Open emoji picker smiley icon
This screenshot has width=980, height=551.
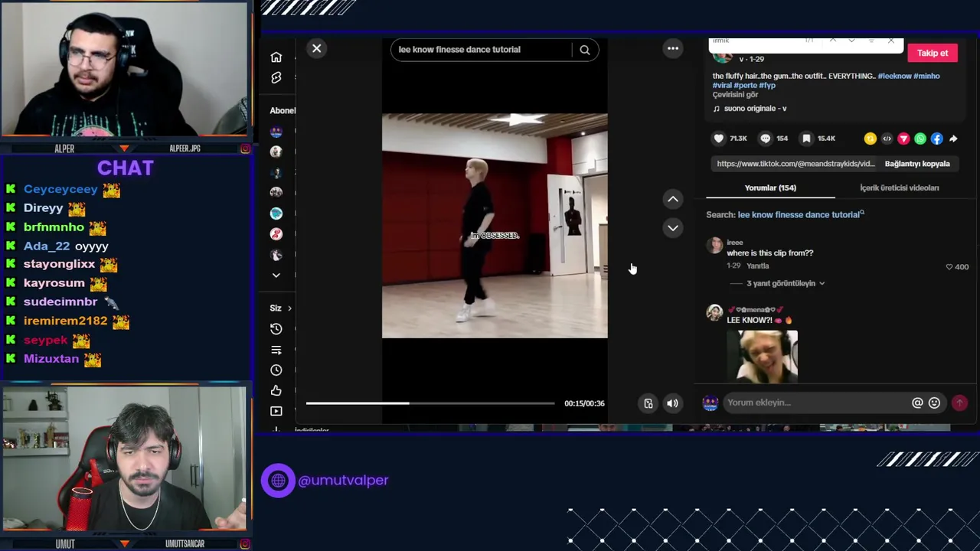tap(934, 403)
